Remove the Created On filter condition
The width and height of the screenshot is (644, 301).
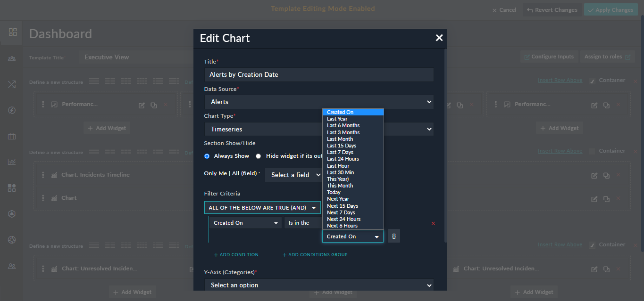click(x=433, y=223)
